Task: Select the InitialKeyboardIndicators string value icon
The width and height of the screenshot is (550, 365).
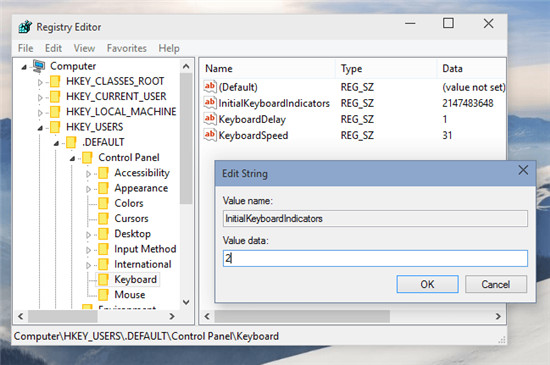Action: tap(210, 103)
